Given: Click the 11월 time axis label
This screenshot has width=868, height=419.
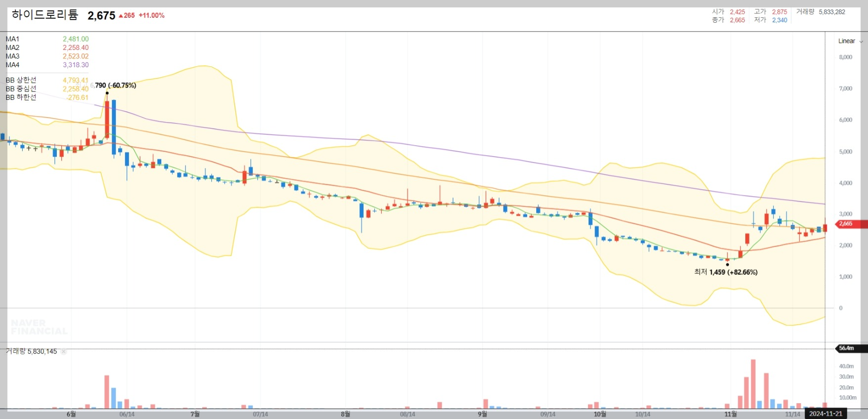Looking at the screenshot, I should tap(731, 414).
